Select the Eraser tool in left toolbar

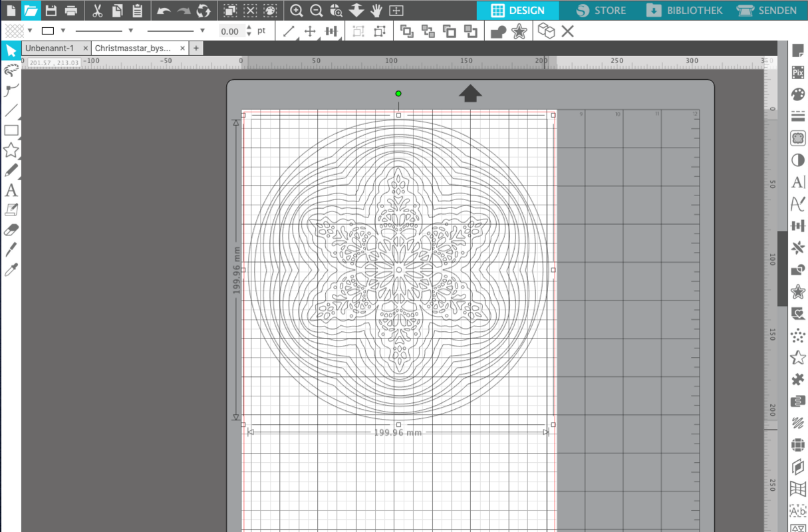(x=11, y=230)
